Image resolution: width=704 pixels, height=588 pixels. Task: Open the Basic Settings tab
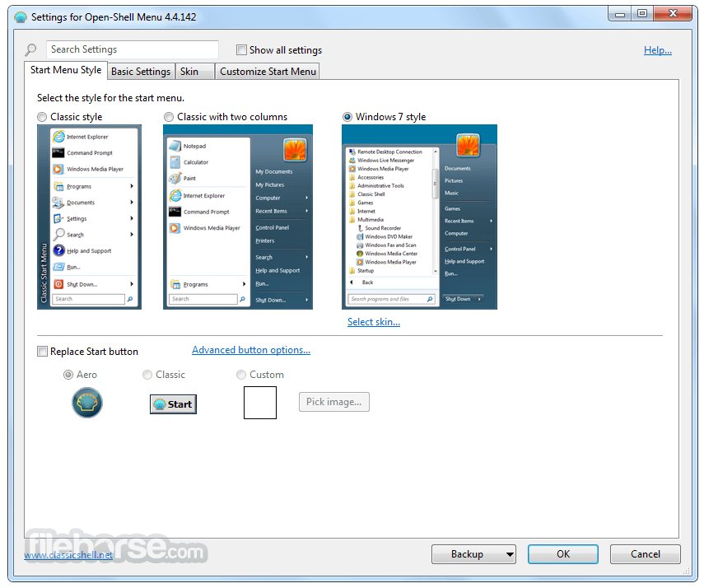coord(141,72)
